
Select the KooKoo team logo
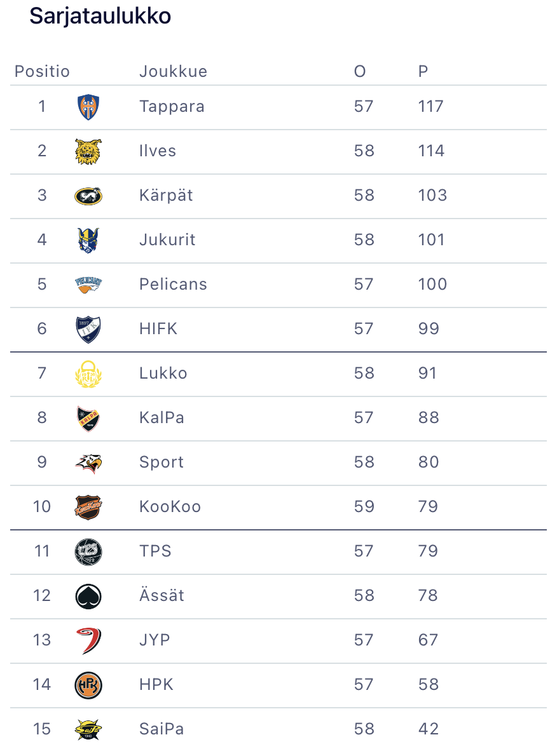coord(88,507)
